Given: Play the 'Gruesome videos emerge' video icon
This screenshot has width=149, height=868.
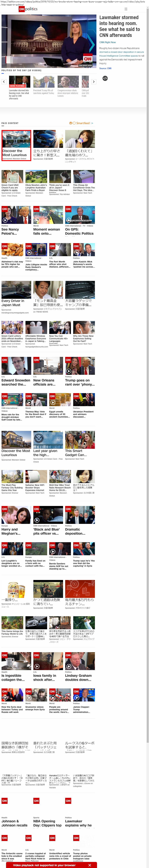Looking at the screenshot, I should 29,698.
